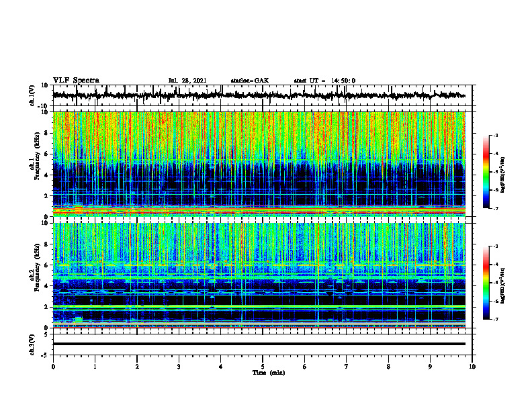The image size is (532, 411).
Task: Click the "ch.3(V)" axis label
Action: pyautogui.click(x=32, y=345)
